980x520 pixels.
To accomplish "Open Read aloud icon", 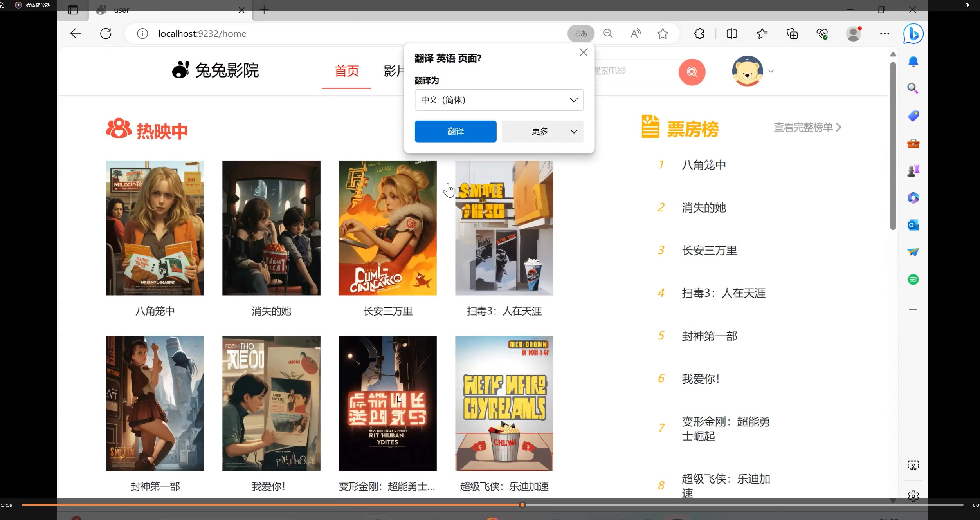I will tap(636, 34).
